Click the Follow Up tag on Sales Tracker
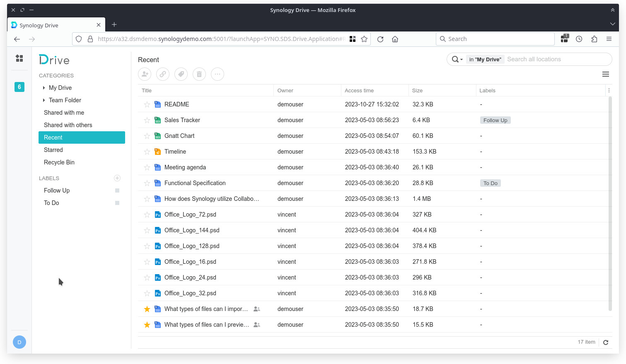The width and height of the screenshot is (626, 364). pos(495,120)
